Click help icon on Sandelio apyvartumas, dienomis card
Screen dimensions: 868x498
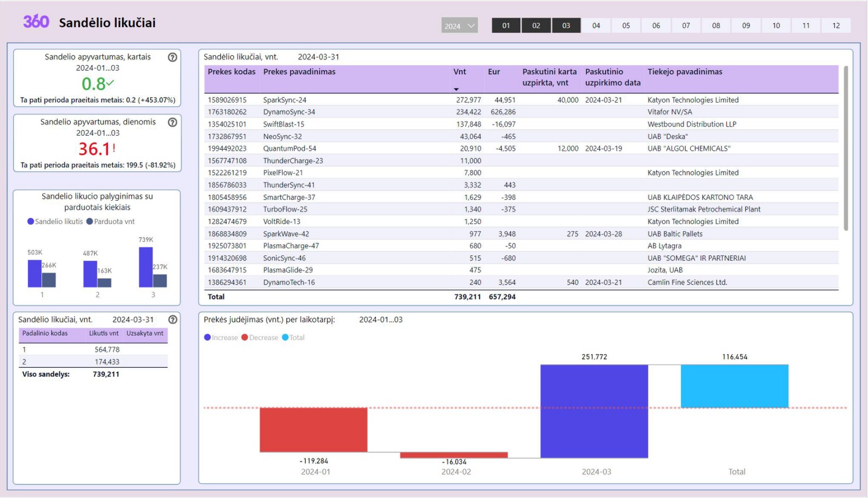pos(173,122)
